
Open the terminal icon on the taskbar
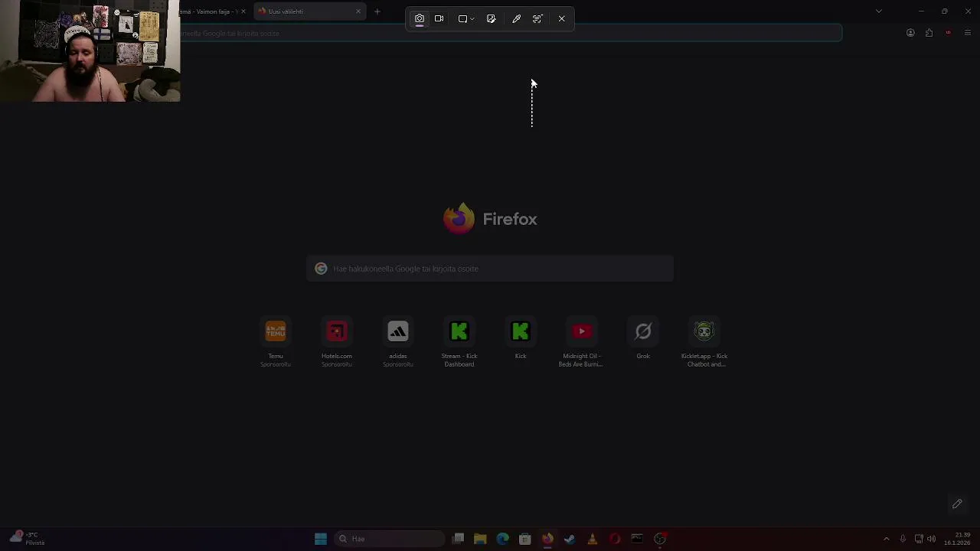[x=637, y=539]
